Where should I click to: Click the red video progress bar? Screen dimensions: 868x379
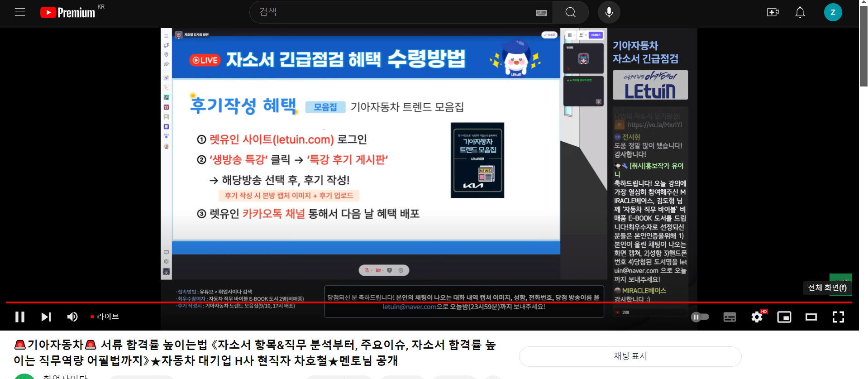point(429,302)
